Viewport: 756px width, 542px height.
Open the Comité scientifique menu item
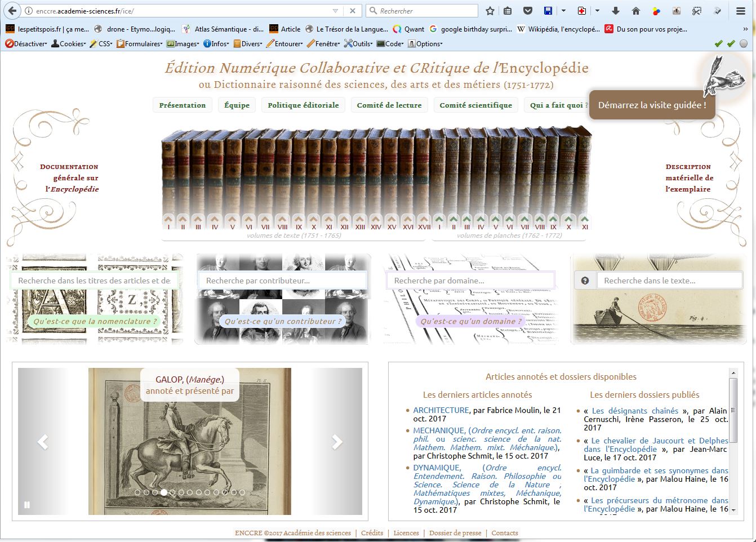click(x=475, y=105)
